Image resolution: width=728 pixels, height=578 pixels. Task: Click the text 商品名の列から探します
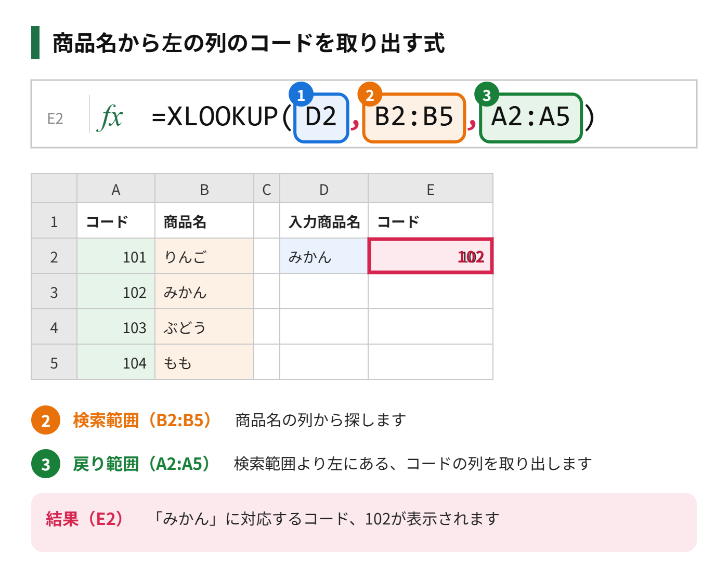321,420
